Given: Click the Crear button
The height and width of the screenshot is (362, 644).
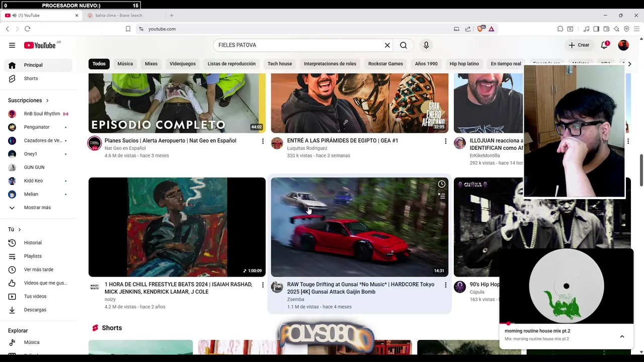Looking at the screenshot, I should (x=579, y=45).
